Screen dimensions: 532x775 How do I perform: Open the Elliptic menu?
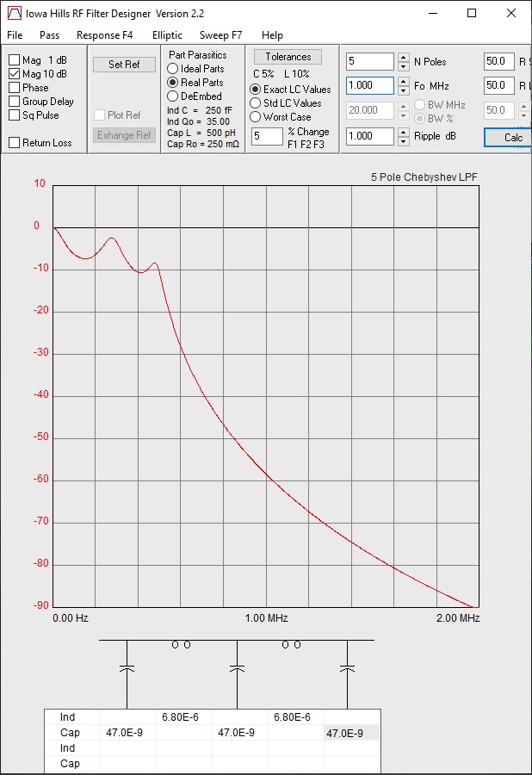pos(167,35)
